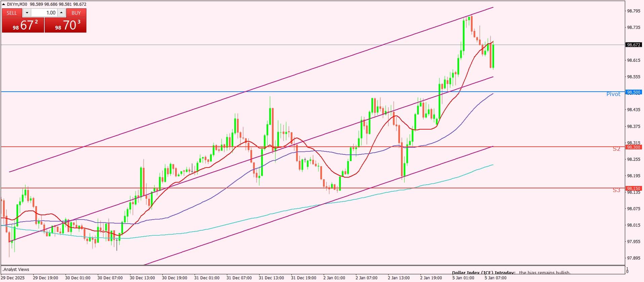Click 98.795 on the price scale
The height and width of the screenshot is (282, 644).
tap(634, 11)
